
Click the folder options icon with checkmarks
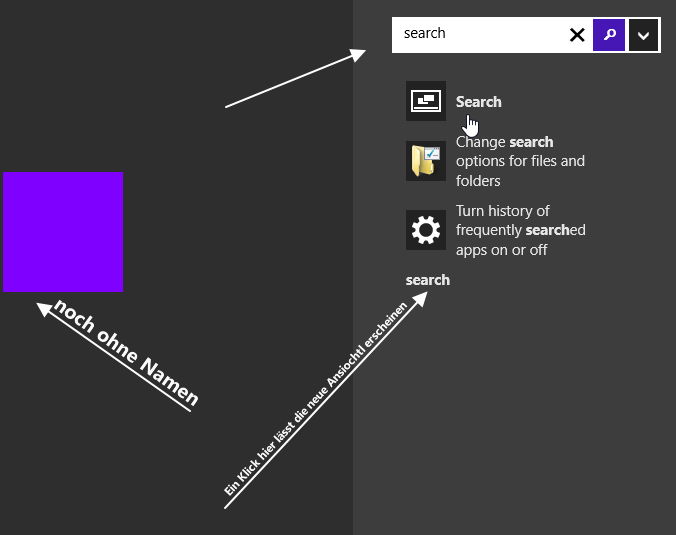426,161
